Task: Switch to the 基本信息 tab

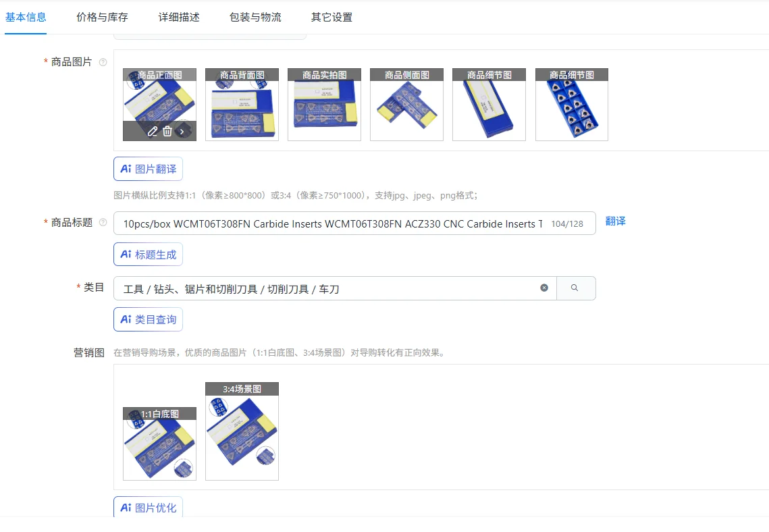Action: coord(26,17)
